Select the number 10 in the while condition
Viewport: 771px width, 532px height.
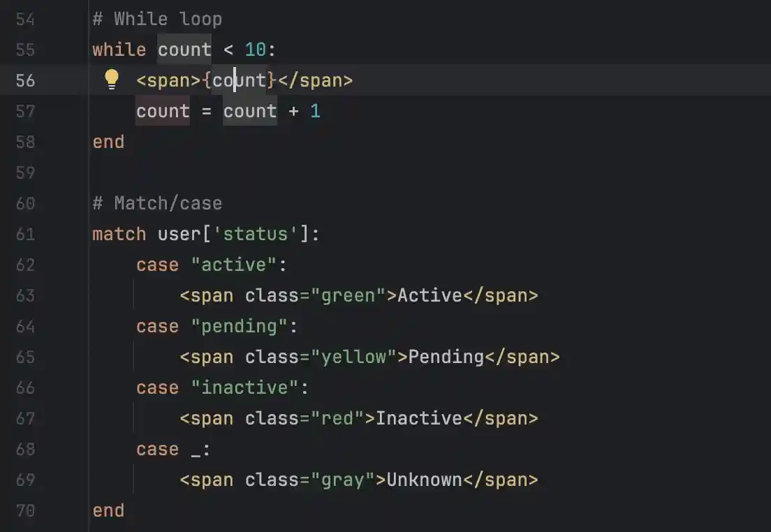tap(256, 49)
